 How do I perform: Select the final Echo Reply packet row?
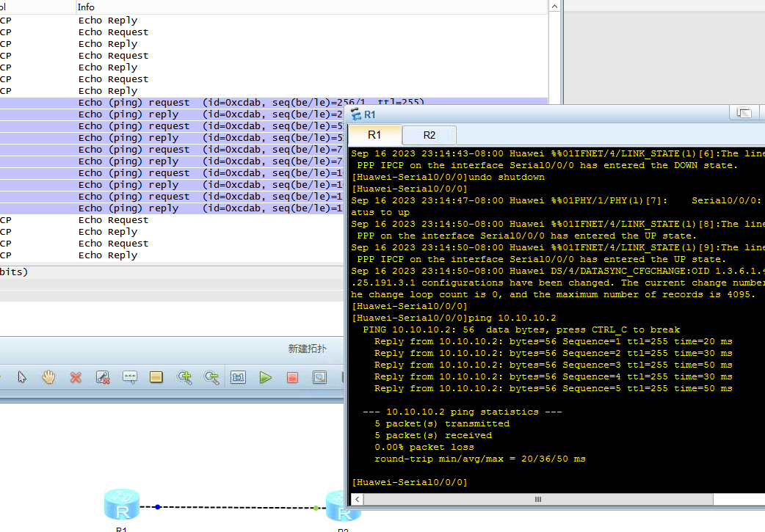pyautogui.click(x=173, y=255)
